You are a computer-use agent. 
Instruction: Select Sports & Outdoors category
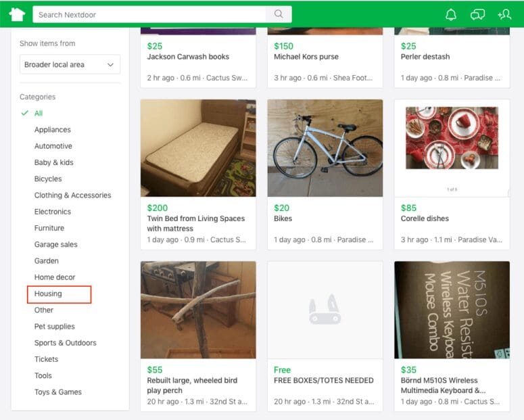(66, 343)
